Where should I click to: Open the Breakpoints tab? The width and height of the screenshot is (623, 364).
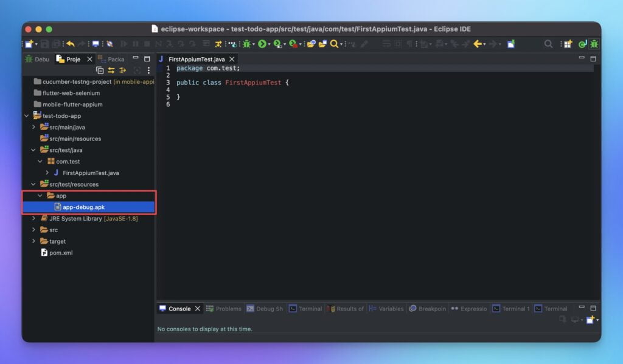(x=428, y=309)
